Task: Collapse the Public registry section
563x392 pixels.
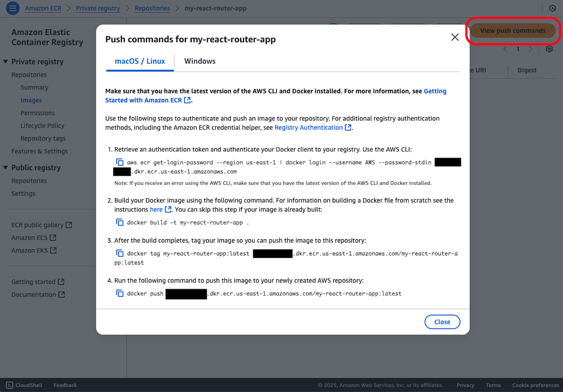Action: click(5, 167)
